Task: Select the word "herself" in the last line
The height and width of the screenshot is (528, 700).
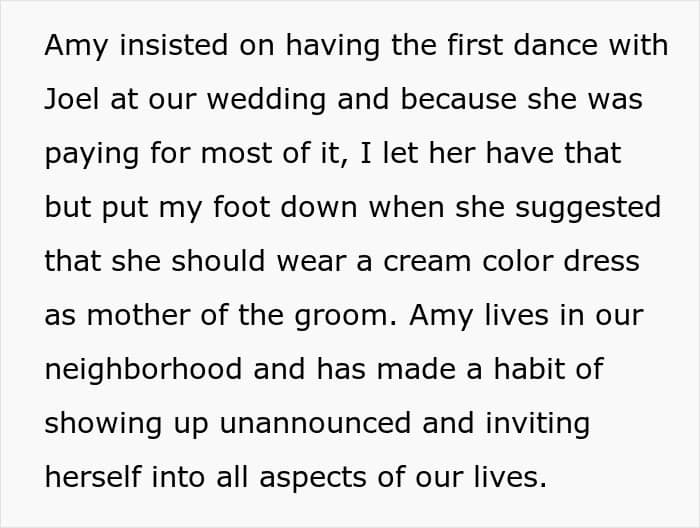Action: [93, 478]
